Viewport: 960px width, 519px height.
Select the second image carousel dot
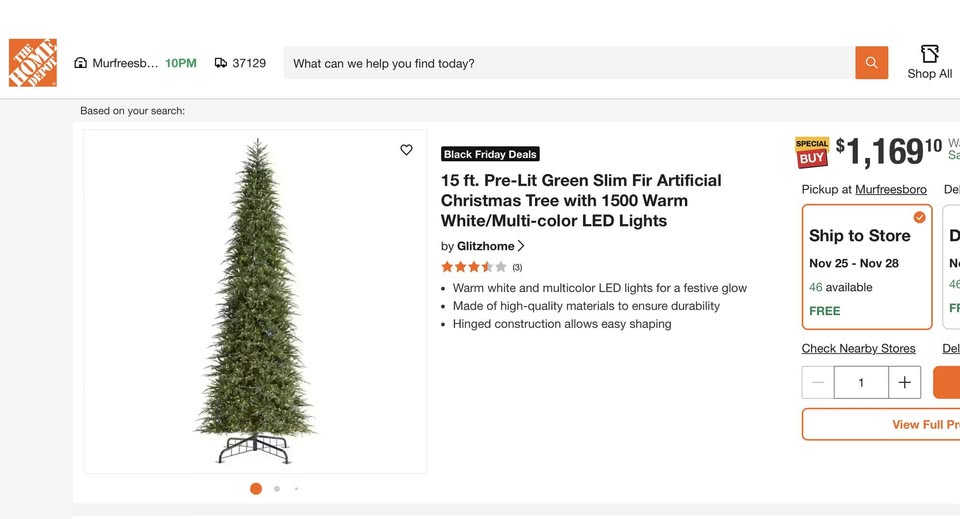point(277,489)
